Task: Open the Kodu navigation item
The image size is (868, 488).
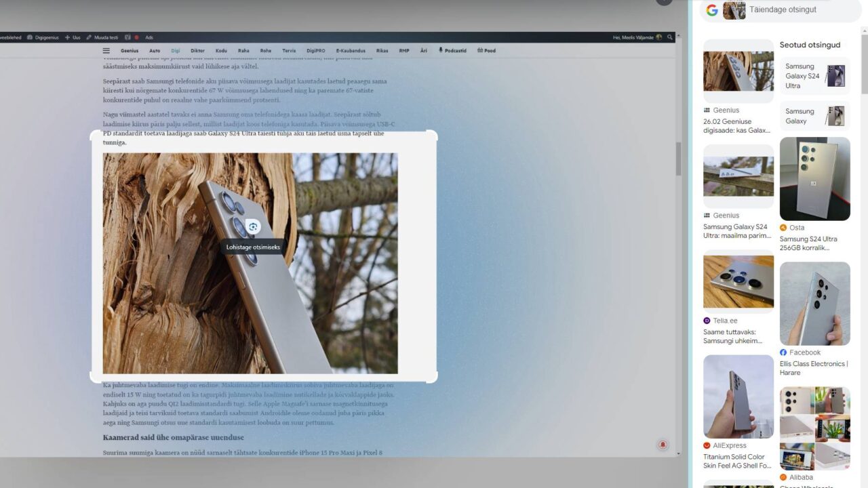Action: coord(221,50)
